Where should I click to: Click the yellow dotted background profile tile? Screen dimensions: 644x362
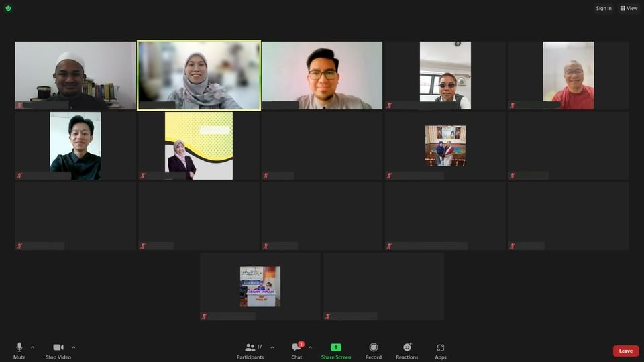click(x=199, y=145)
